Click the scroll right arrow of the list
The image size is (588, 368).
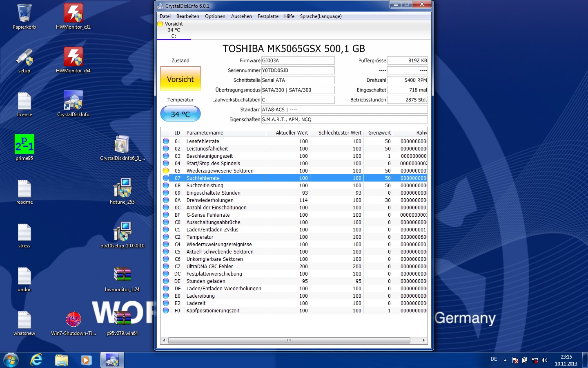pyautogui.click(x=423, y=340)
